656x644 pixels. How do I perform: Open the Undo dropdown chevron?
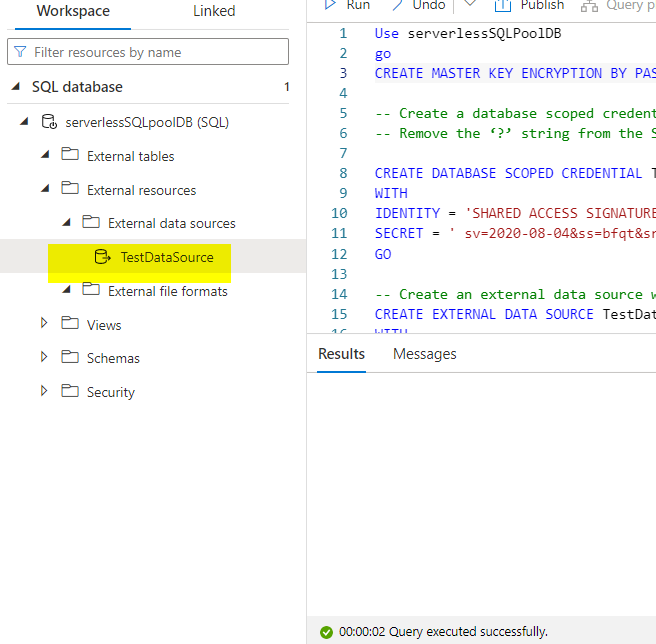(x=470, y=4)
